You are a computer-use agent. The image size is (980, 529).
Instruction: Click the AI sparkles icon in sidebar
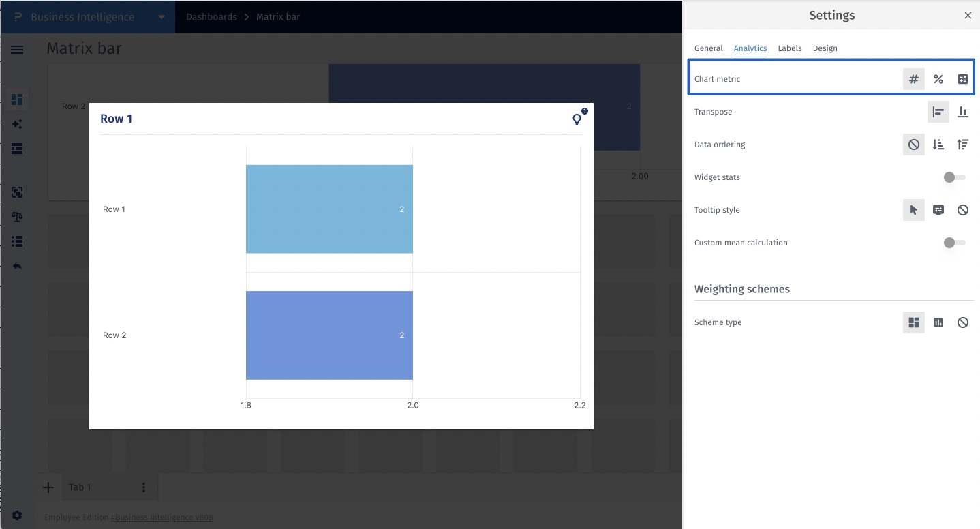coord(17,124)
